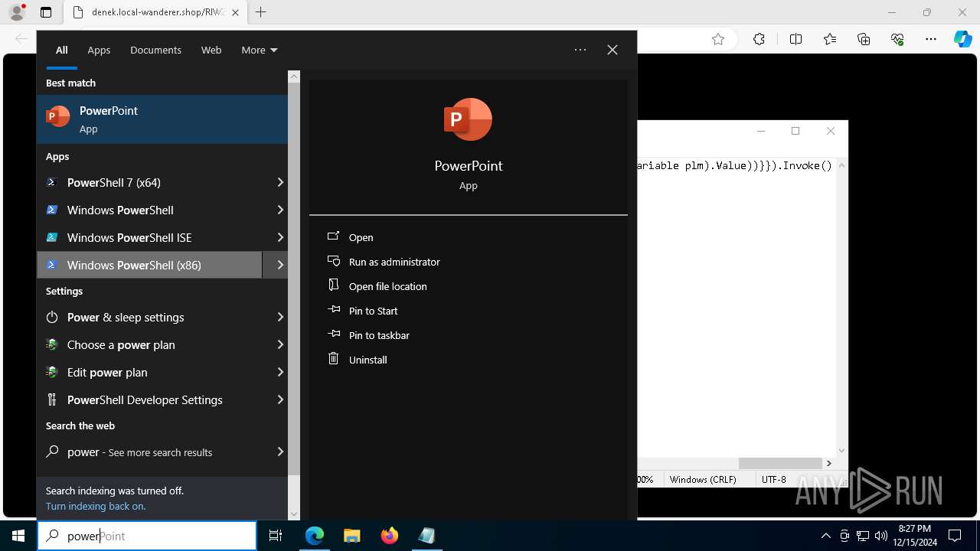Expand web search power results arrow
Image resolution: width=980 pixels, height=551 pixels.
[280, 452]
